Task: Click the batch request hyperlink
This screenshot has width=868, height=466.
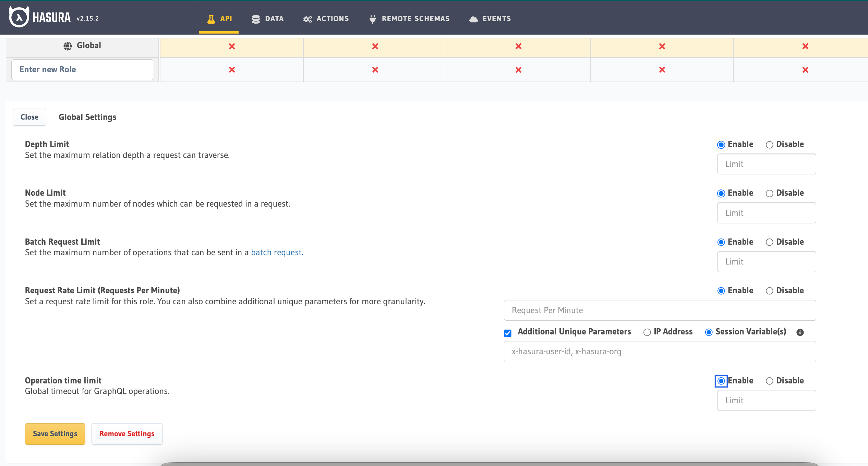Action: point(276,252)
